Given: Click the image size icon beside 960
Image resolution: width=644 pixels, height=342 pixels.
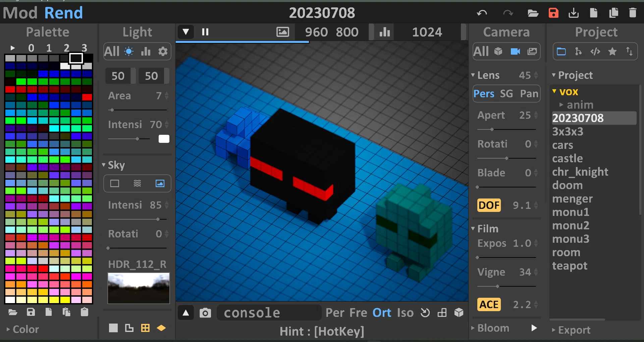Looking at the screenshot, I should [282, 32].
